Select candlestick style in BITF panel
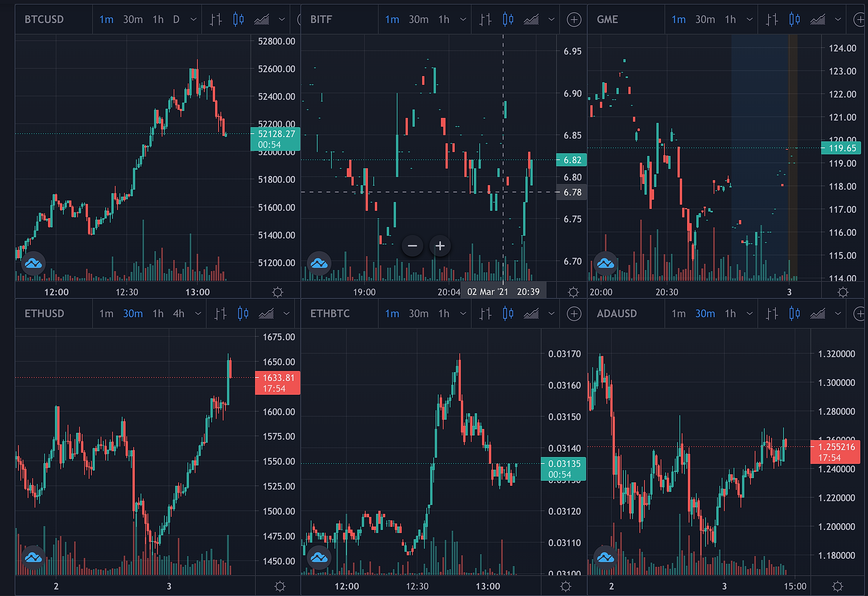868x596 pixels. [508, 19]
